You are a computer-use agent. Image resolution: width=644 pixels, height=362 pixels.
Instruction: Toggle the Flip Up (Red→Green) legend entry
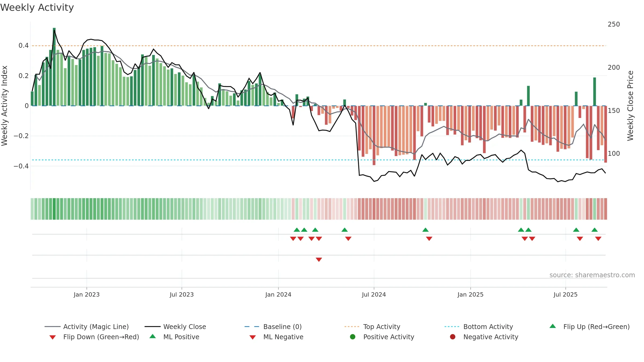click(x=590, y=327)
